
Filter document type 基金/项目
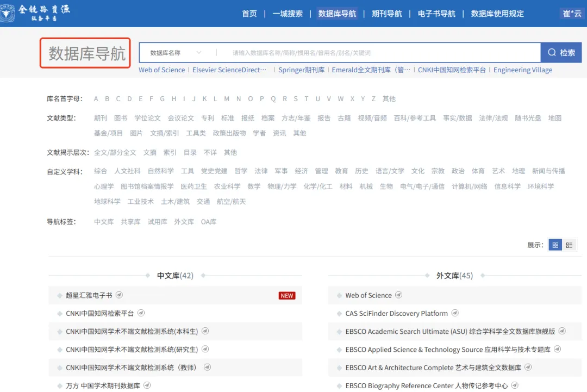pyautogui.click(x=108, y=133)
